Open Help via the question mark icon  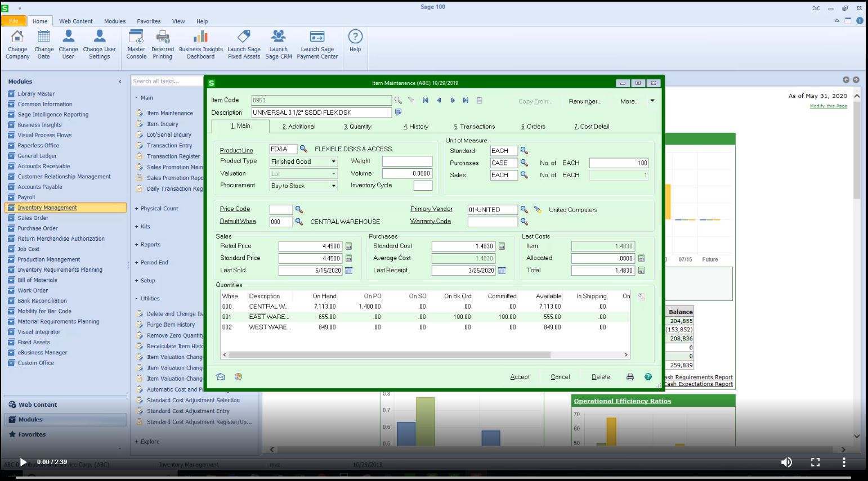[x=648, y=376]
